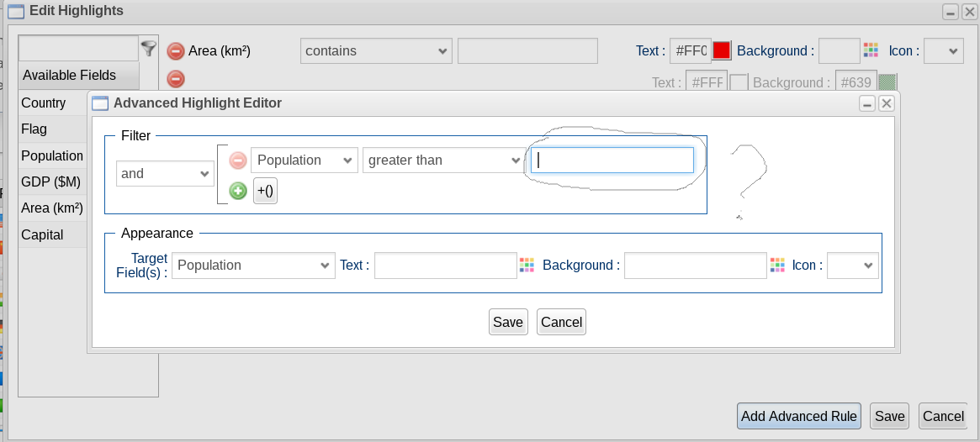Viewport: 980px width, 442px height.
Task: Minimize the Advanced Highlight Editor dialog
Action: pos(867,103)
